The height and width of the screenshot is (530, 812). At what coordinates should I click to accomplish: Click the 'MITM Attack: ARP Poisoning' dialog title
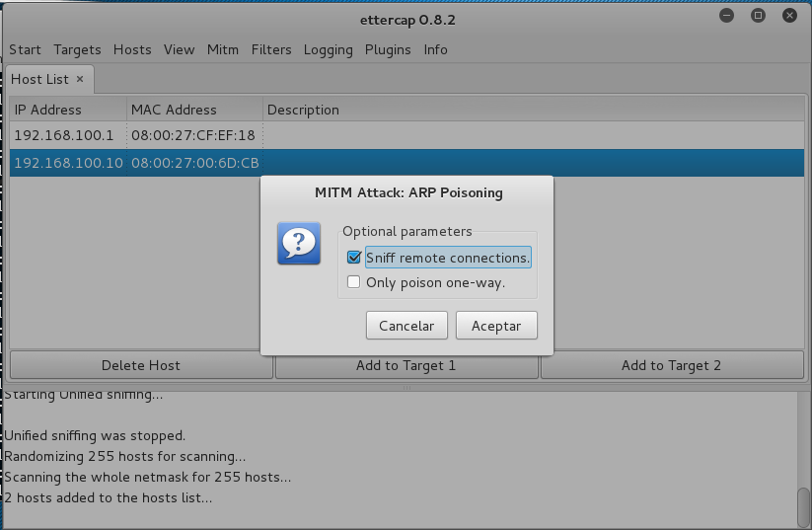(408, 192)
